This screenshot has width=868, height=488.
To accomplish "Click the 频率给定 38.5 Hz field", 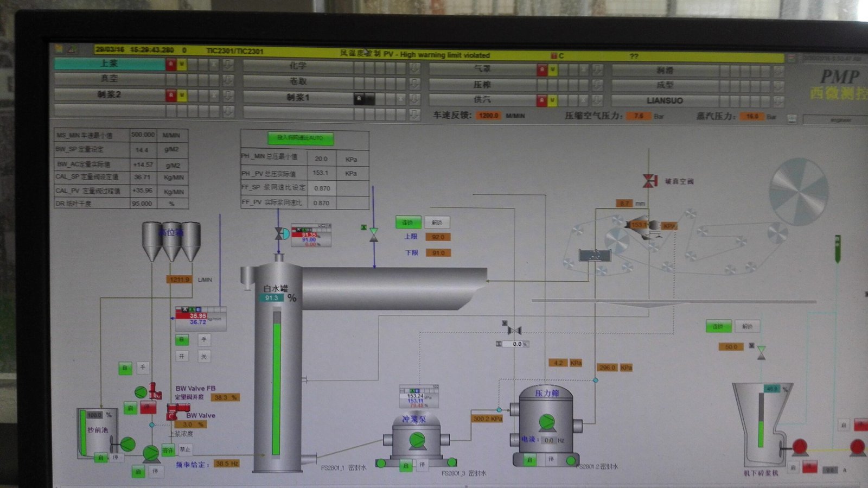I will pyautogui.click(x=227, y=464).
